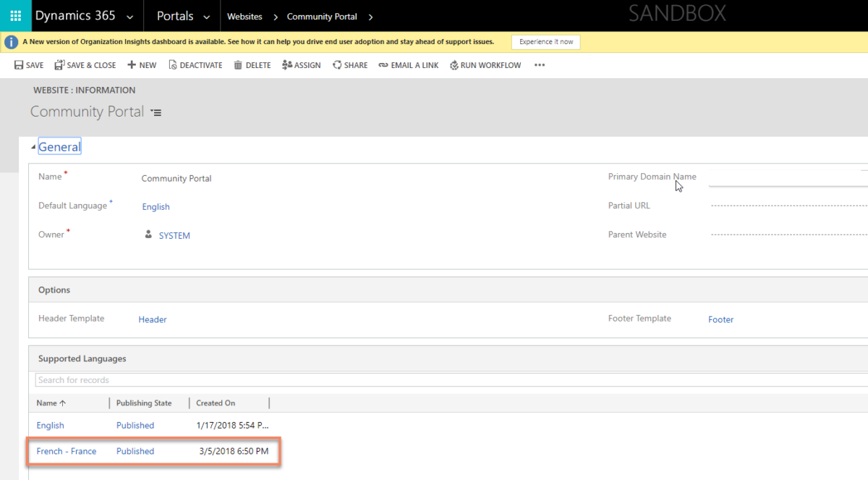Sort by Created On column header

[x=216, y=403]
